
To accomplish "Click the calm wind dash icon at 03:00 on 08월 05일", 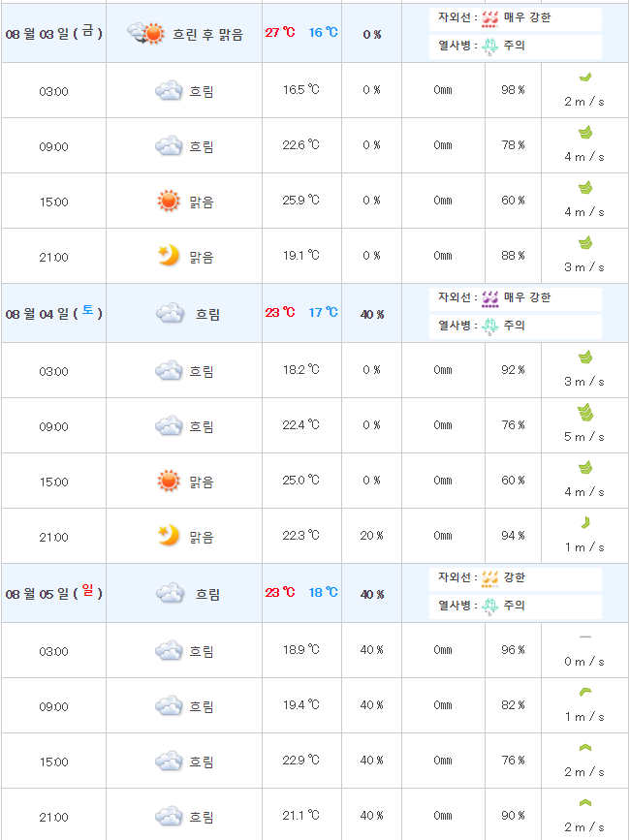I will tap(584, 637).
